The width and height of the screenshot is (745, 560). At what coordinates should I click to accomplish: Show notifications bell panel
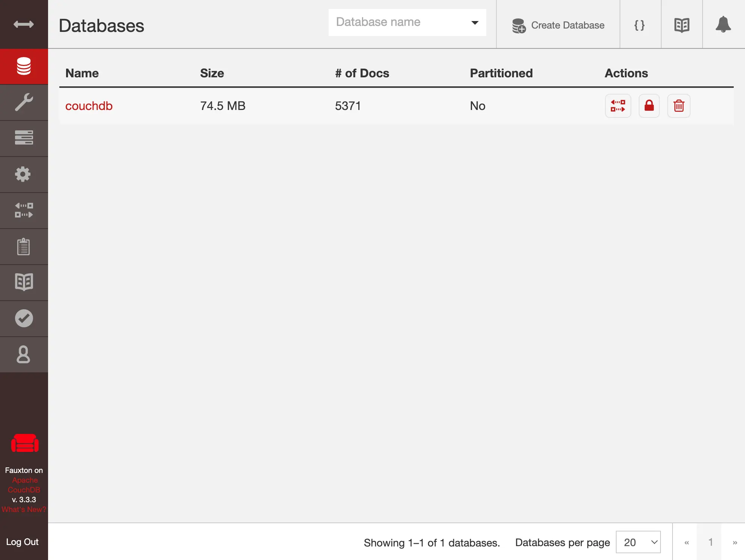[x=723, y=25]
